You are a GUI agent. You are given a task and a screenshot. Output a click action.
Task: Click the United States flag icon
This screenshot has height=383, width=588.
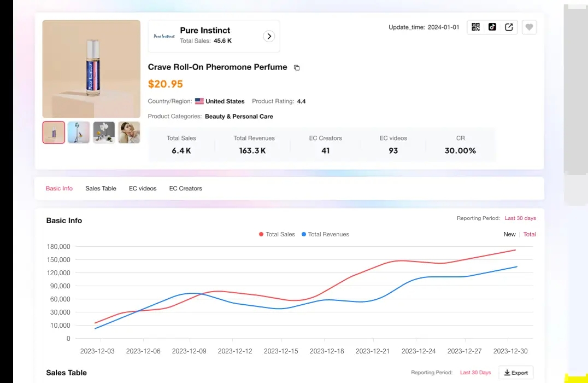pos(199,101)
